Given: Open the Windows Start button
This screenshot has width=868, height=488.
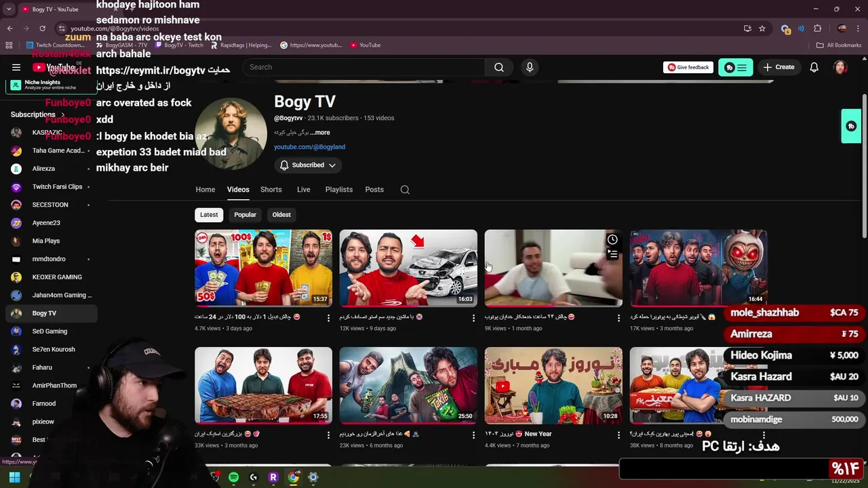Looking at the screenshot, I should coord(14,477).
